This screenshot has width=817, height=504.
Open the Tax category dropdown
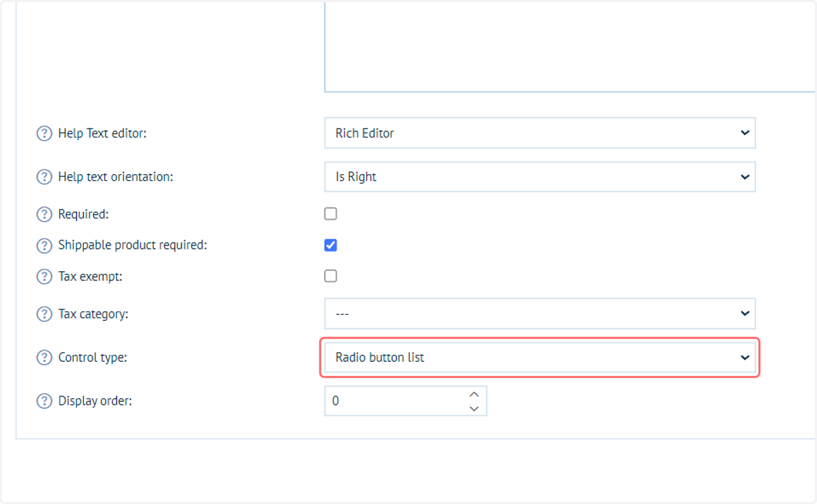[x=540, y=314]
